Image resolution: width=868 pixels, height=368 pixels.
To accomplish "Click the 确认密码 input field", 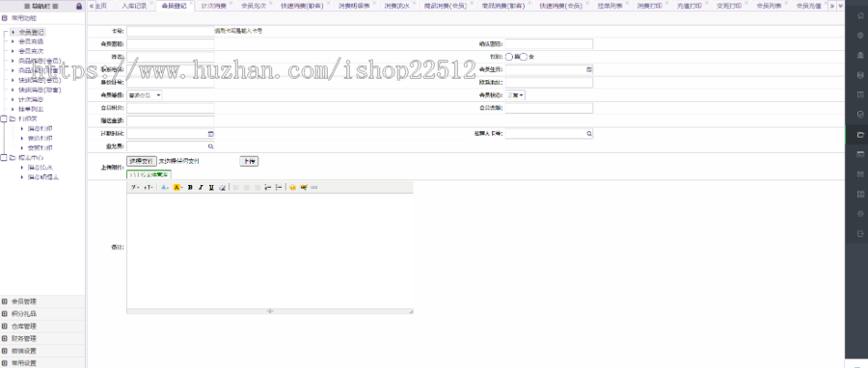I will tap(549, 43).
